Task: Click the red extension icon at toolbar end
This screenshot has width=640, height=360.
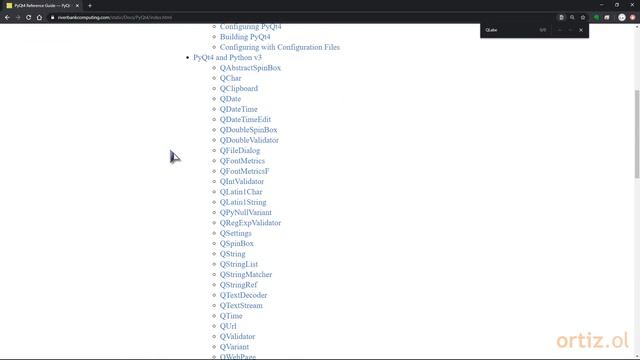Action: click(x=633, y=18)
